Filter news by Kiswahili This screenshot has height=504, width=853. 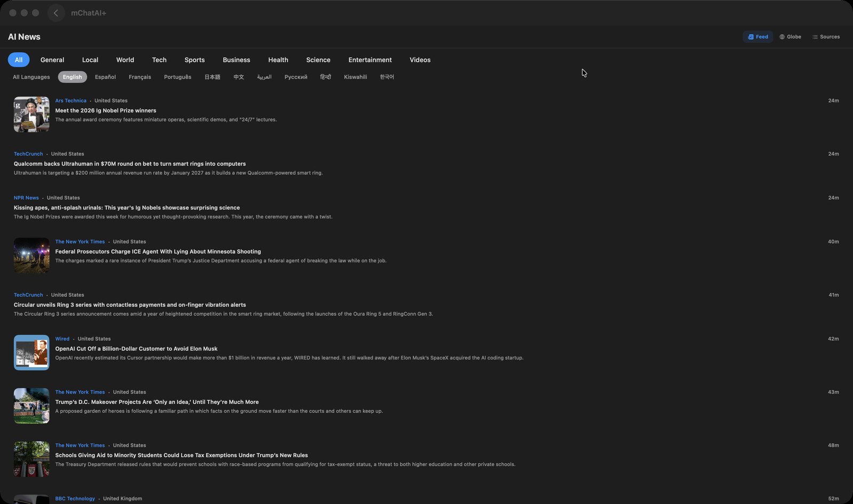pyautogui.click(x=356, y=77)
